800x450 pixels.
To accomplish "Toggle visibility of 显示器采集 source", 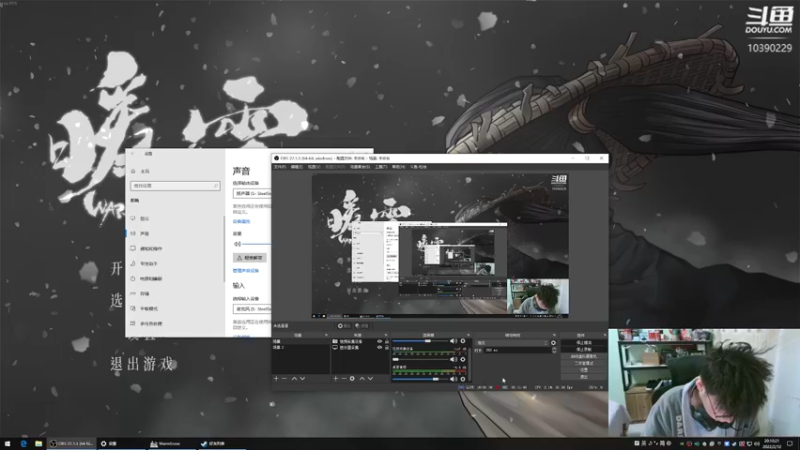I will tap(379, 347).
